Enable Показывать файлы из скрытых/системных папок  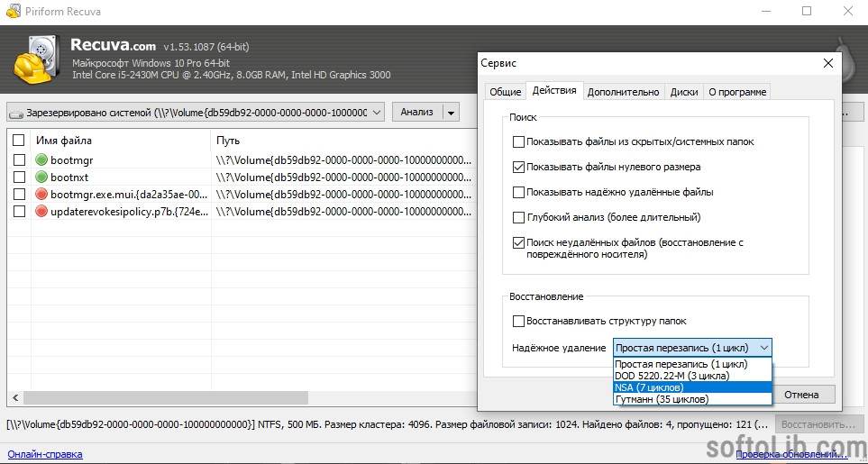pos(518,142)
